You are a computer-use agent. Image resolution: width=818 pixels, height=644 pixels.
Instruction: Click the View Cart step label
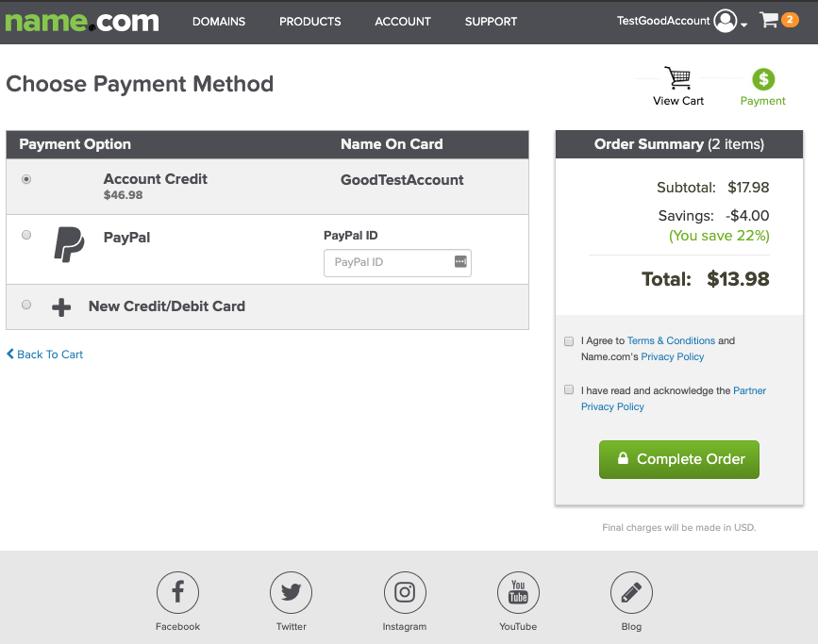tap(678, 101)
